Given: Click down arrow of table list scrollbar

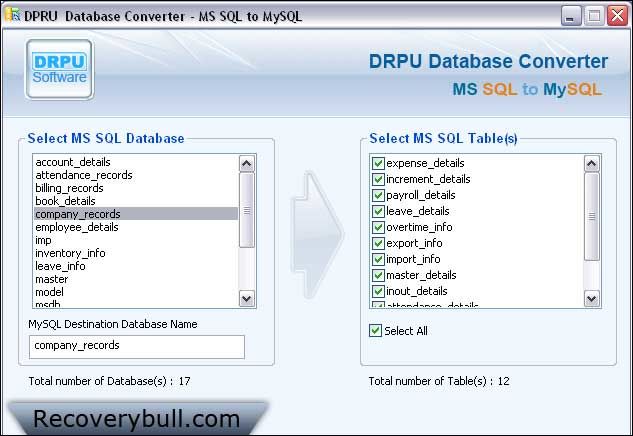Looking at the screenshot, I should 592,299.
